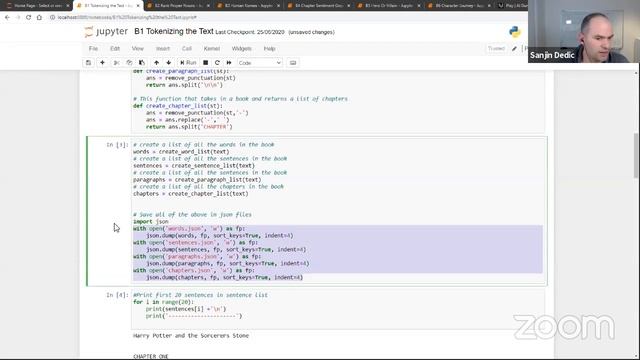640x360 pixels.
Task: Click 'chapters = create_chapter_list(text)' line
Action: pyautogui.click(x=191, y=194)
